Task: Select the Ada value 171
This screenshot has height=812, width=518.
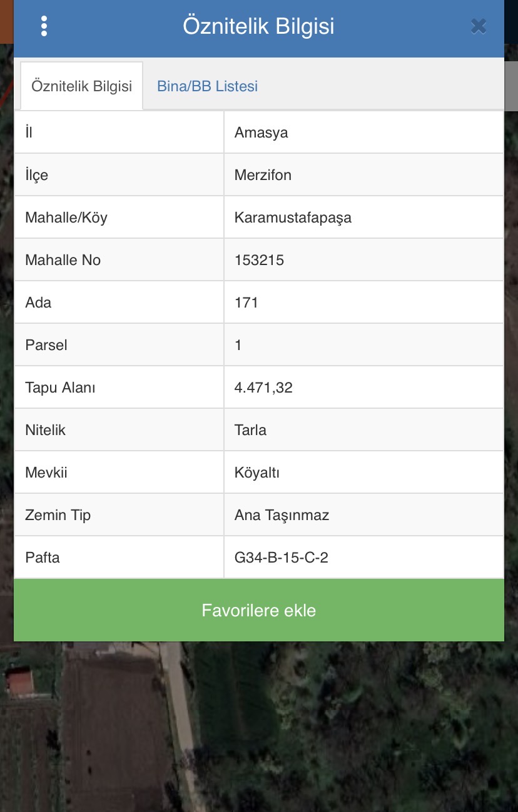Action: (x=246, y=303)
